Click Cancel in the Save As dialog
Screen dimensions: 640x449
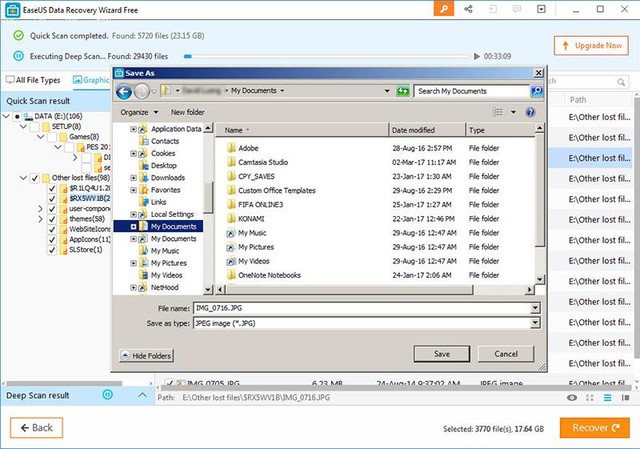[506, 354]
